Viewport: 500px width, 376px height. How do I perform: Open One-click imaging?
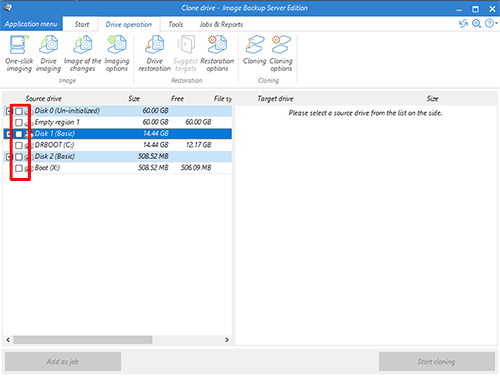(x=19, y=53)
